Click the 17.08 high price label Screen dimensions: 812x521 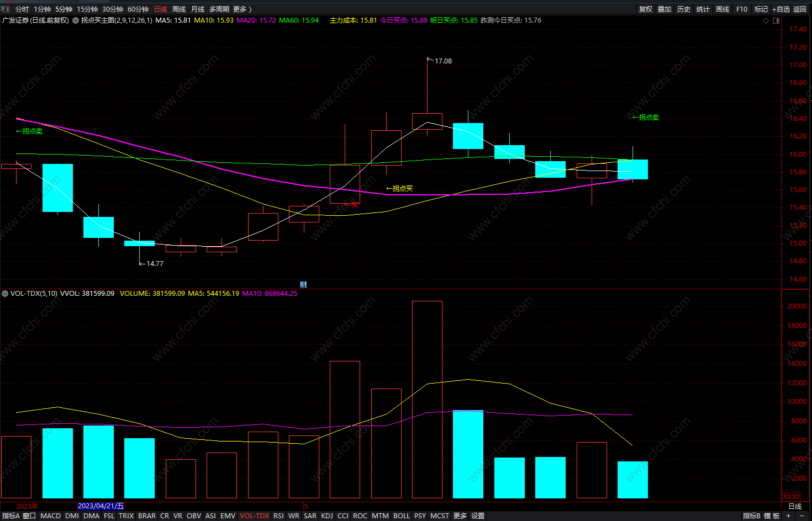(443, 61)
